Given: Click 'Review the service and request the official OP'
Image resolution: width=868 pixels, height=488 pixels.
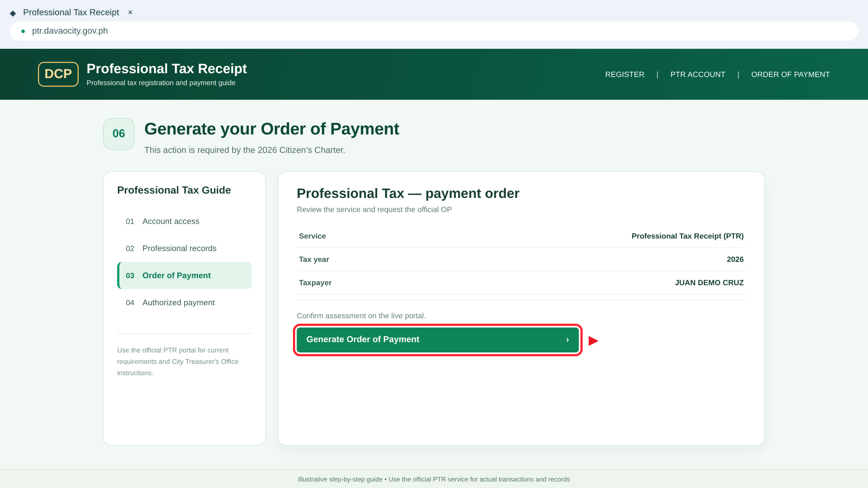Looking at the screenshot, I should coord(374,209).
